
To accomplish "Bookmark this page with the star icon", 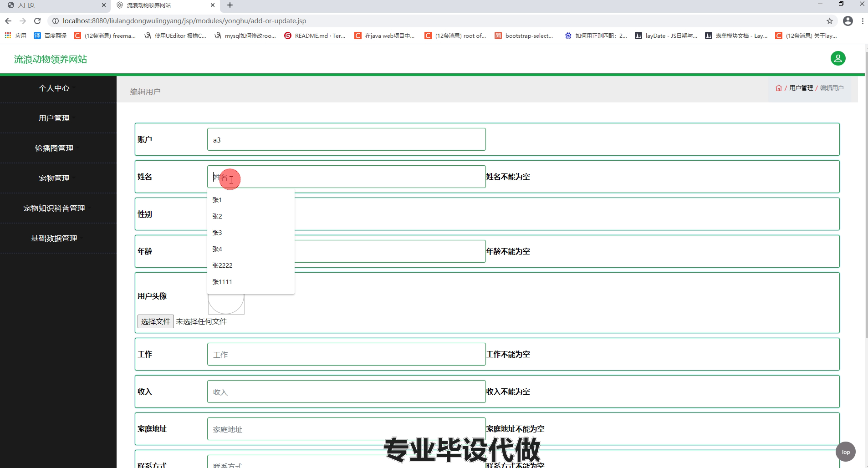I will click(830, 21).
